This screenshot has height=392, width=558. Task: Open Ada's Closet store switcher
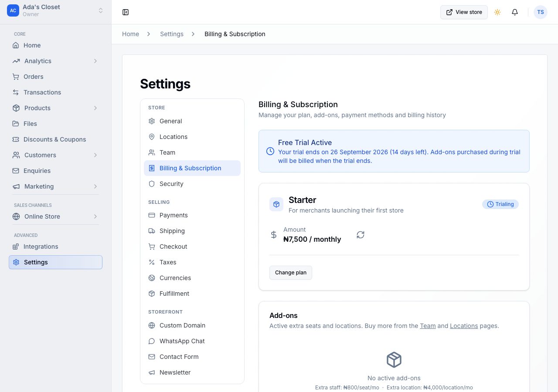pos(55,10)
